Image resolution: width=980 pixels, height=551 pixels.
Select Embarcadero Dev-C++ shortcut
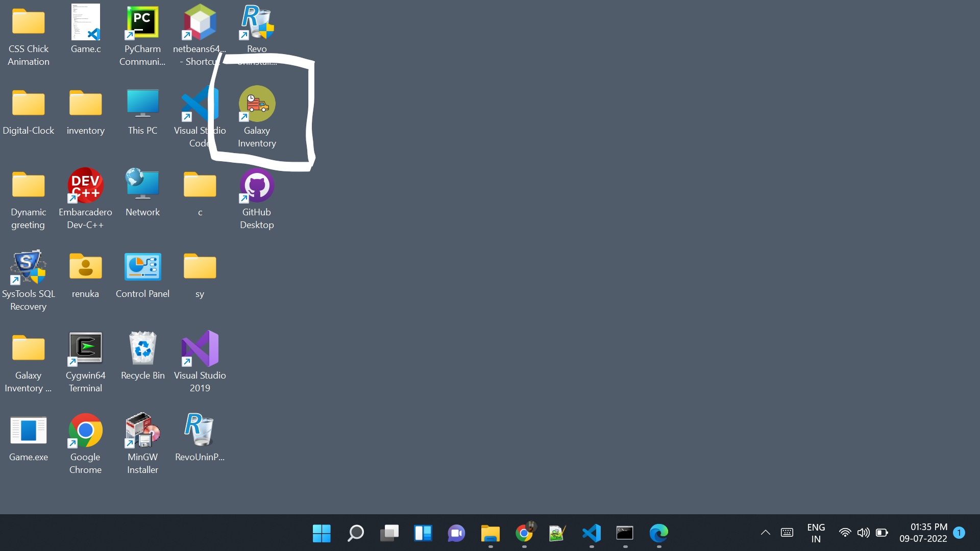86,199
